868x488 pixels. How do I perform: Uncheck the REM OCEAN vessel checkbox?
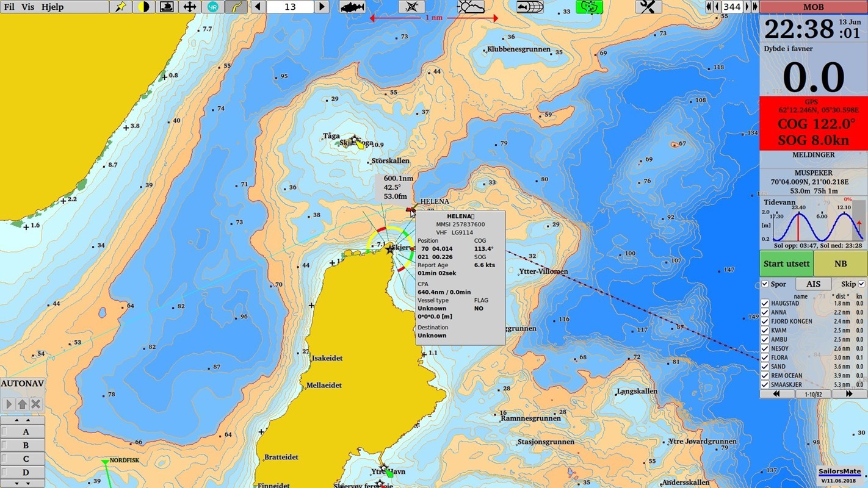coord(765,376)
